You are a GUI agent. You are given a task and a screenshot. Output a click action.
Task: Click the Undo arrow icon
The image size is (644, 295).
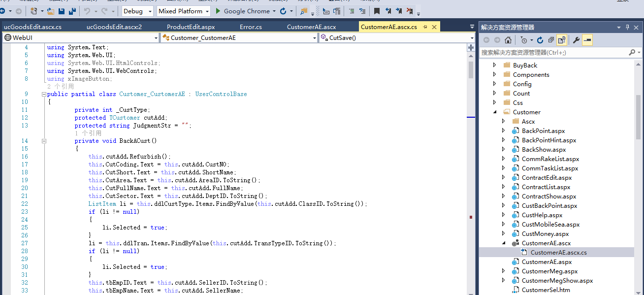point(87,11)
